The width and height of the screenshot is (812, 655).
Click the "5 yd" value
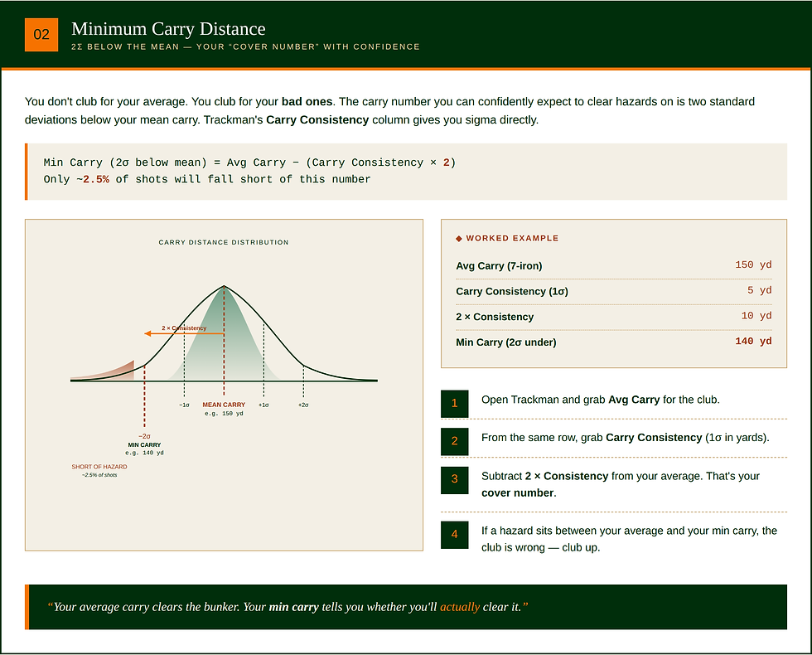pos(759,290)
